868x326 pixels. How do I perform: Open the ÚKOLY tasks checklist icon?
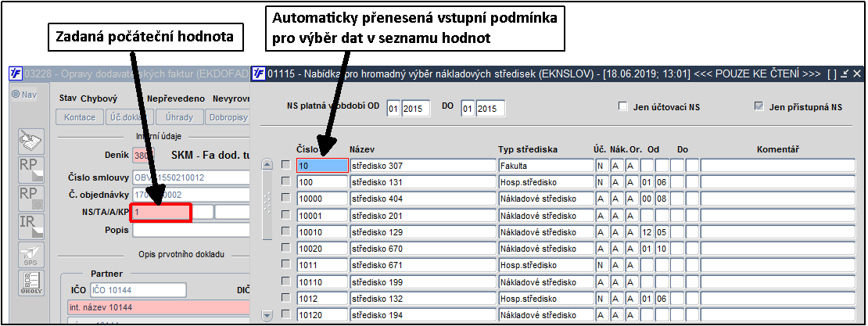(31, 283)
